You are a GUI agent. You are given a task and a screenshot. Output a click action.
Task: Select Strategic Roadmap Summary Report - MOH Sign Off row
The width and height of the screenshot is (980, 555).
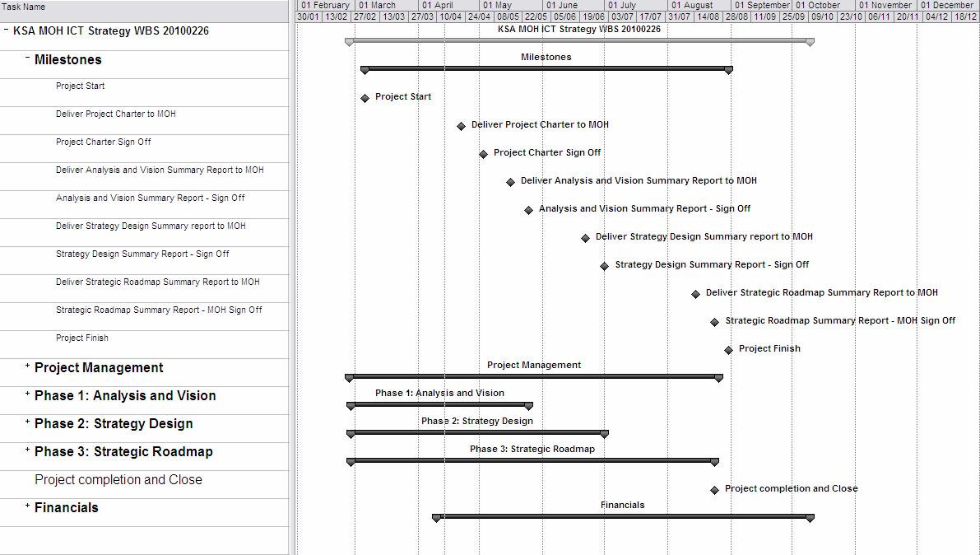click(144, 316)
